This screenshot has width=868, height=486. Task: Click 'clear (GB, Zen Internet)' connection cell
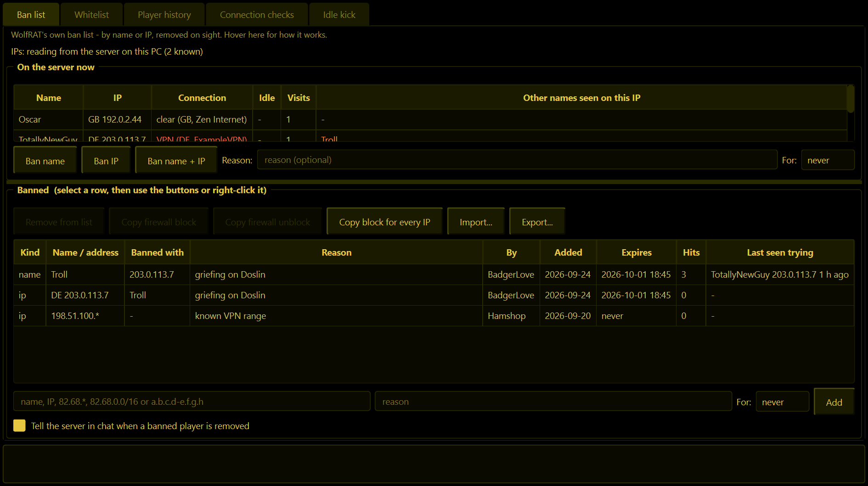[202, 119]
